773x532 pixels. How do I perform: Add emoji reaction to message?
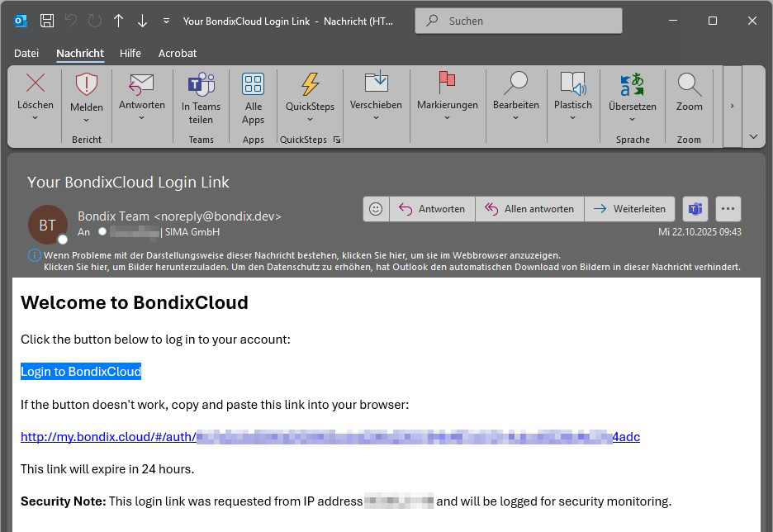(376, 209)
